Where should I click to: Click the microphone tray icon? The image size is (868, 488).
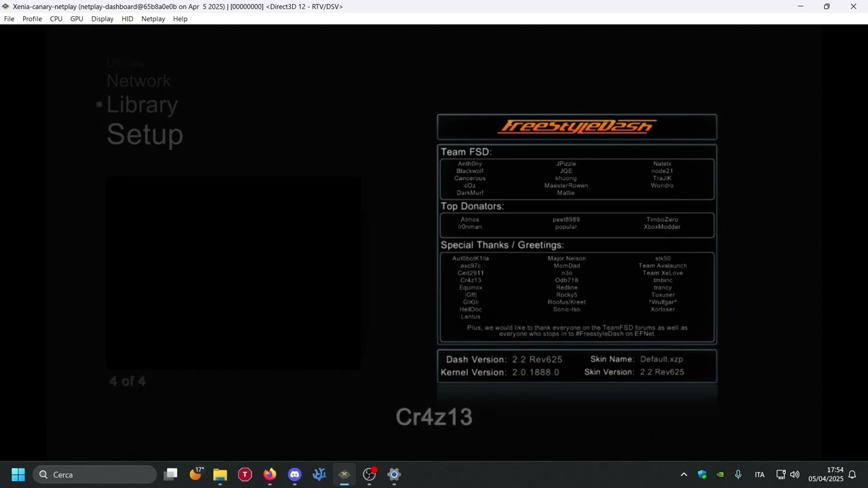click(x=738, y=474)
